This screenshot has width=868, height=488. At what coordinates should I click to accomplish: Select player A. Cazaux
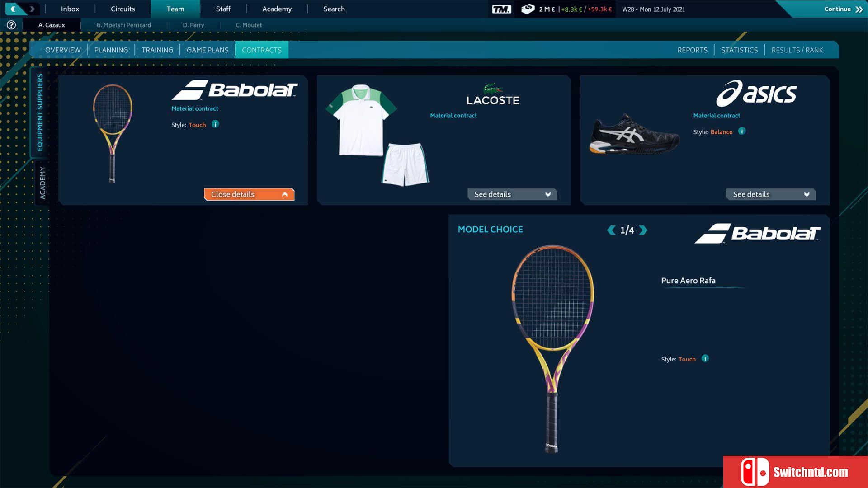(x=52, y=25)
